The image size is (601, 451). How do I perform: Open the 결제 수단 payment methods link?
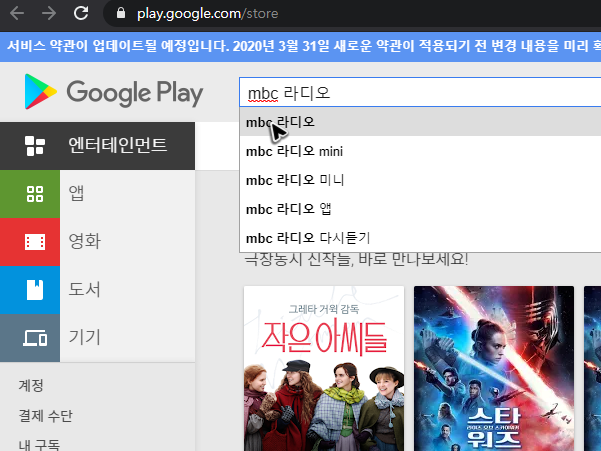click(x=46, y=416)
